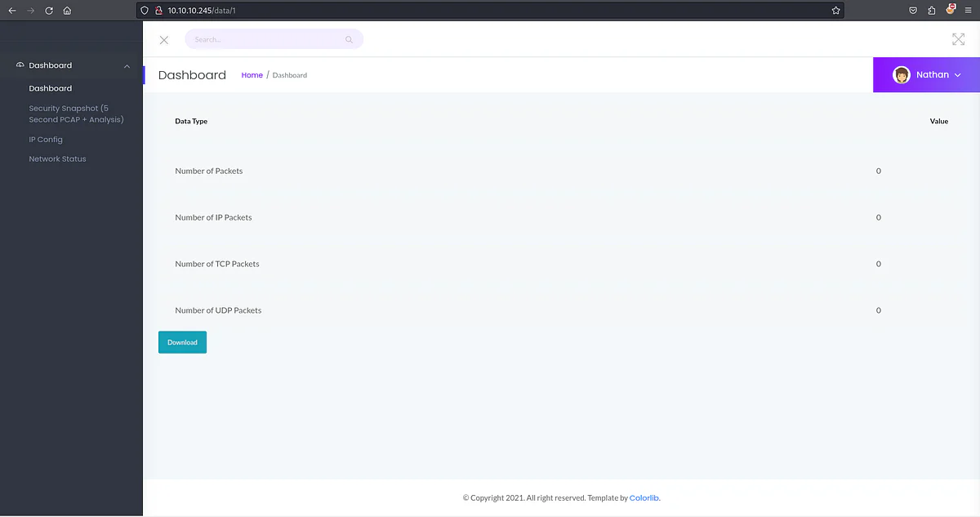Click the Value column header
The height and width of the screenshot is (517, 980).
939,122
